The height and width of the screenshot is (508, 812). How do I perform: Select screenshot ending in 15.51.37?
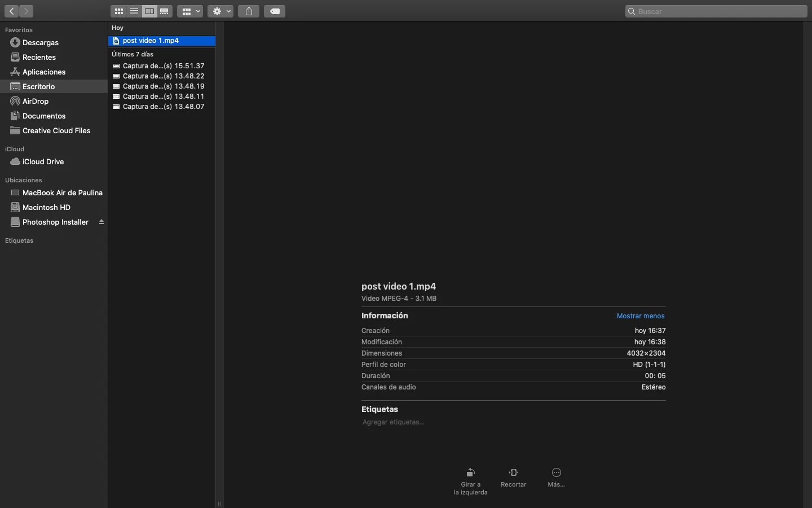coord(162,66)
